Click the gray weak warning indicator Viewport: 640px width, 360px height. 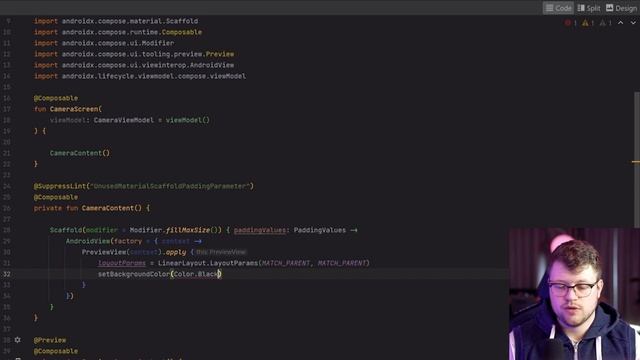[605, 23]
